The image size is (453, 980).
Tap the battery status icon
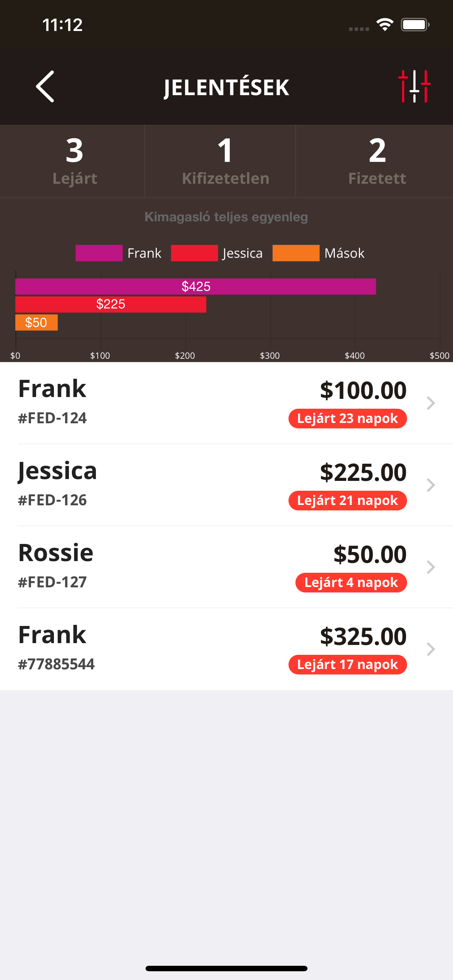coord(415,25)
